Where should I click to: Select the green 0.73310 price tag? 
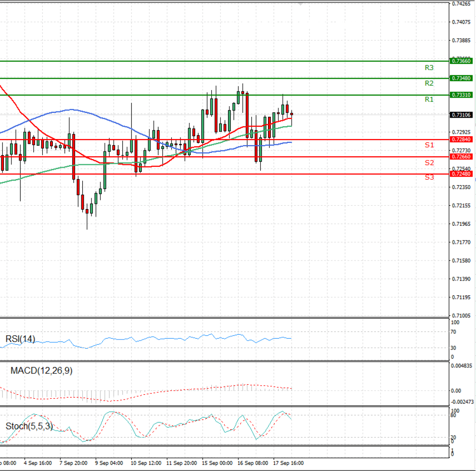pyautogui.click(x=461, y=95)
